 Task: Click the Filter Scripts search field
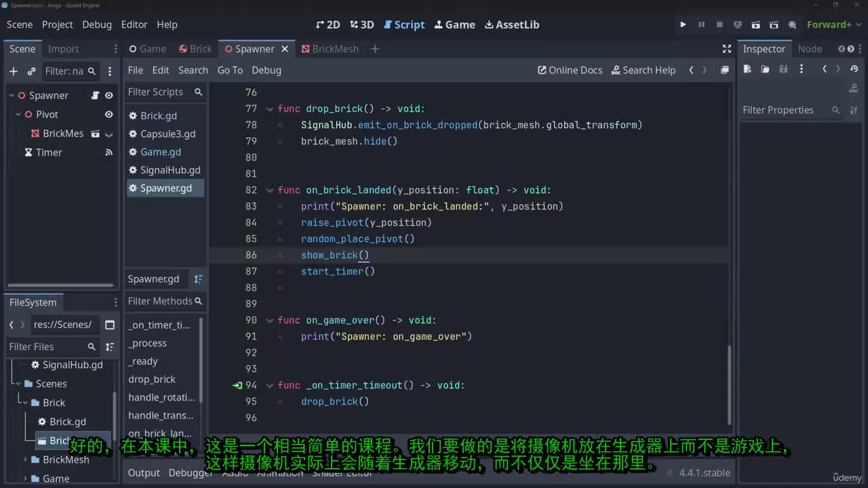click(x=165, y=92)
